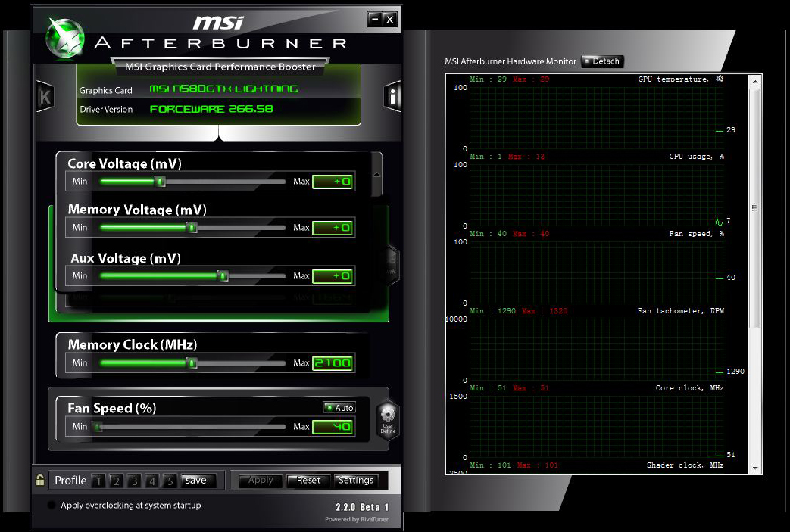Open the info panel via the i button
The height and width of the screenshot is (532, 790).
click(392, 95)
